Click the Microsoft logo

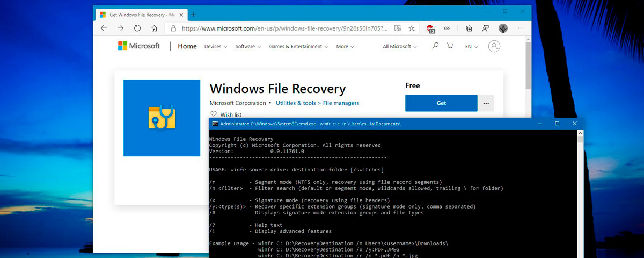tap(139, 46)
